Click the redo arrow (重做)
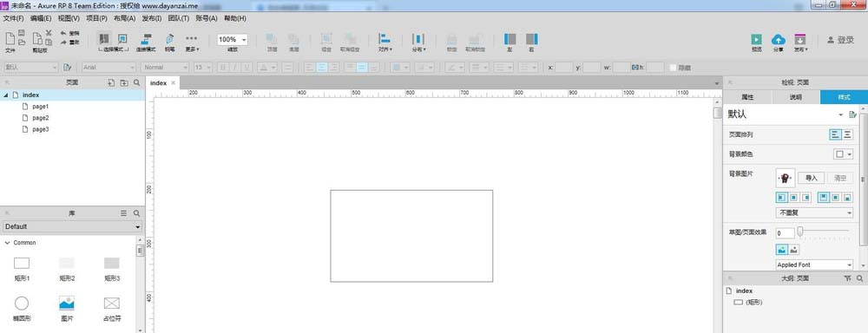868x333 pixels. [63, 42]
